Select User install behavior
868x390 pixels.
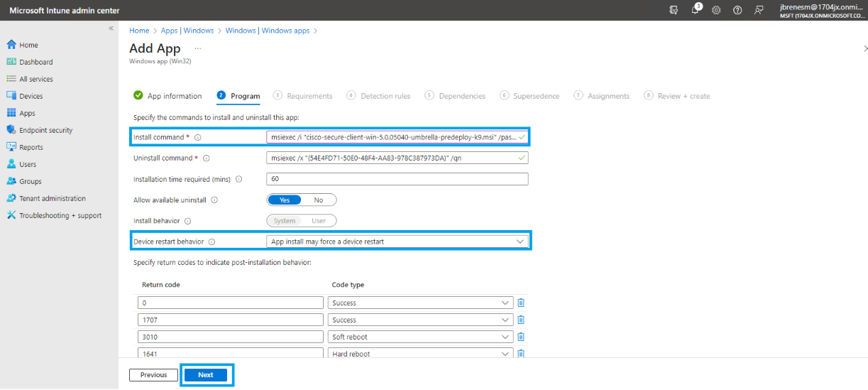pos(319,221)
